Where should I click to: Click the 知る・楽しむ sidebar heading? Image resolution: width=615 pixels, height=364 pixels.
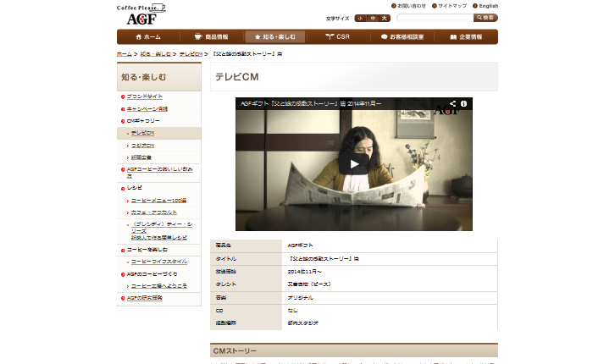pyautogui.click(x=143, y=77)
